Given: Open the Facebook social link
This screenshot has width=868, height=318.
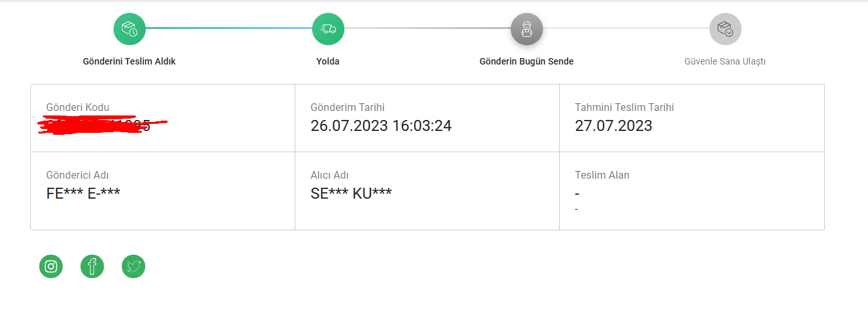Looking at the screenshot, I should point(92,266).
